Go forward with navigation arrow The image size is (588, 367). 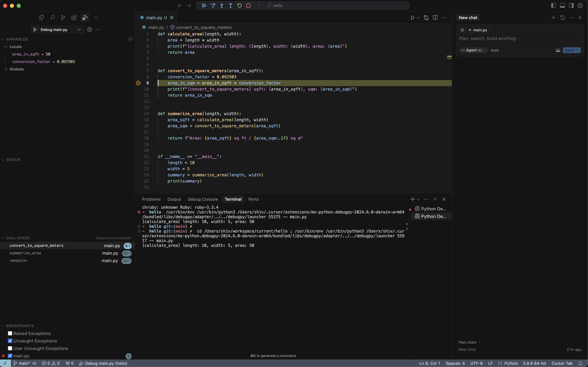[x=189, y=5]
